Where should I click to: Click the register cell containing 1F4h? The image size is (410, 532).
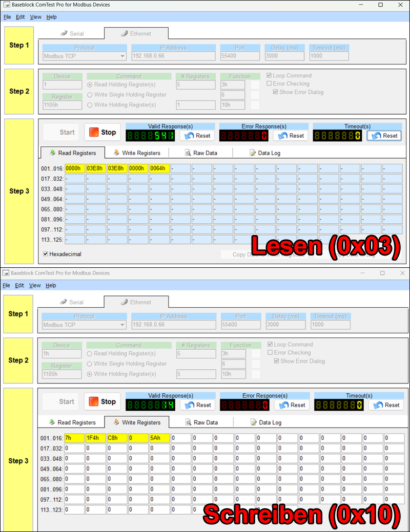click(96, 438)
